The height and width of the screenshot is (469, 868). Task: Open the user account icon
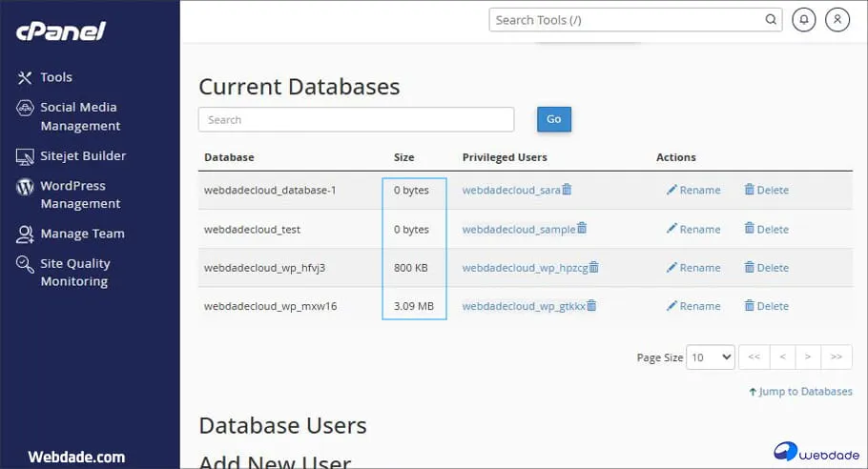[837, 20]
